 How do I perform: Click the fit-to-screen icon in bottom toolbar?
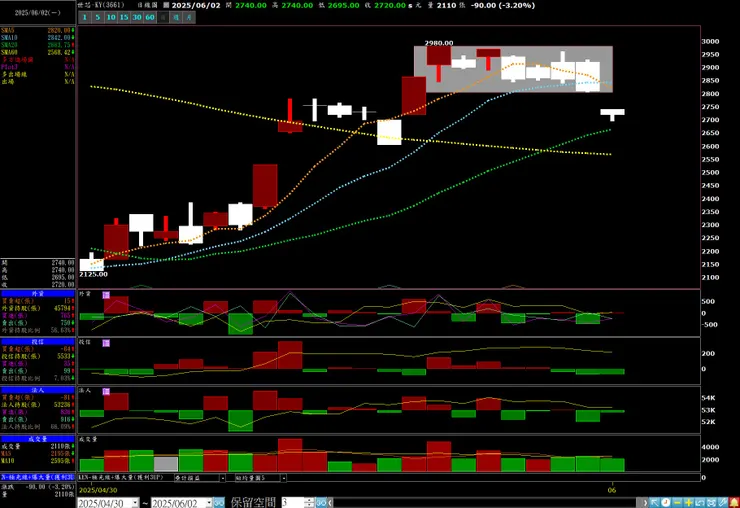coord(711,503)
